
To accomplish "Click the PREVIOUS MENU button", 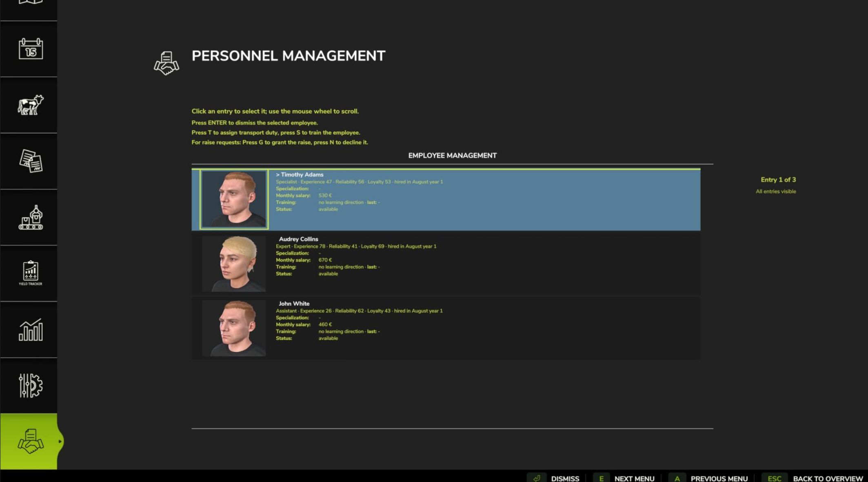I will [x=719, y=478].
